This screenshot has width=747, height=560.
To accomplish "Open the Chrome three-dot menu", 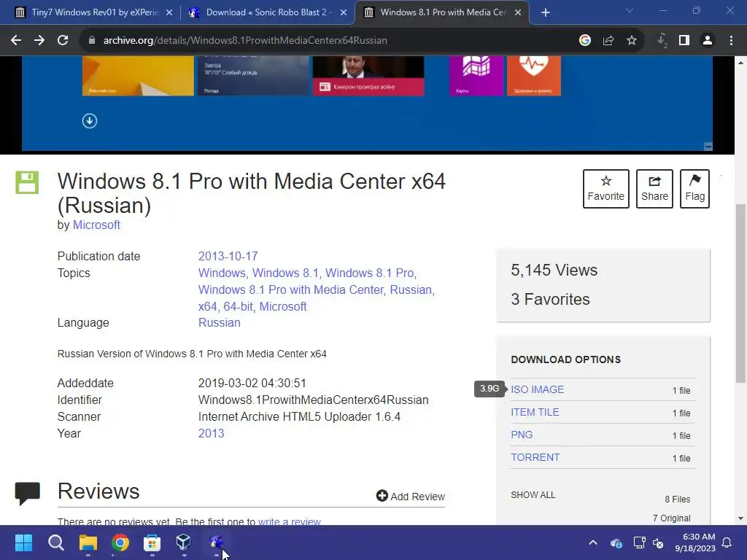I will point(731,41).
